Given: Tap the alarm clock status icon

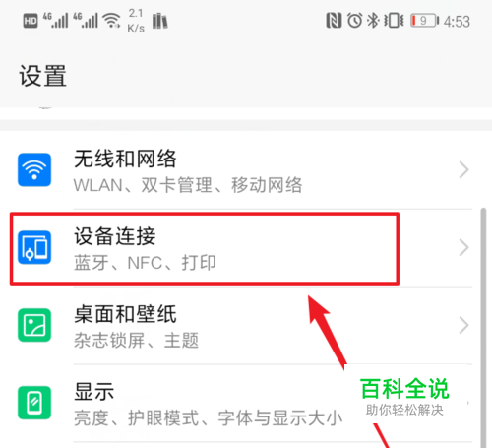Looking at the screenshot, I should (354, 21).
